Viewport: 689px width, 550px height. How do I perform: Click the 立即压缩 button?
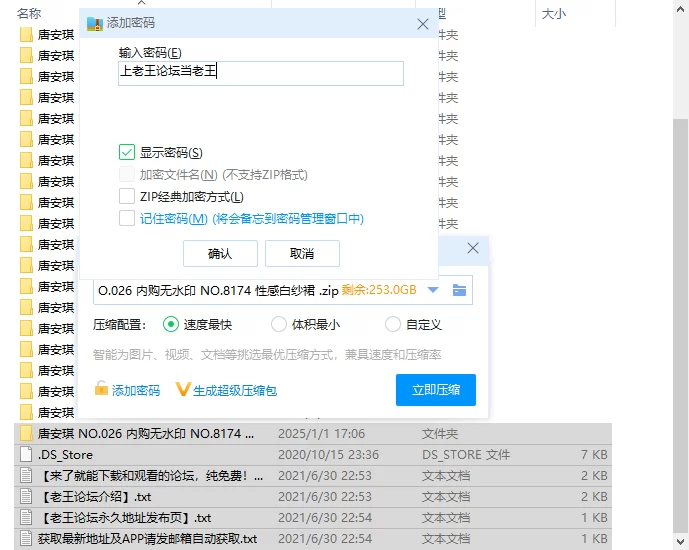[436, 390]
